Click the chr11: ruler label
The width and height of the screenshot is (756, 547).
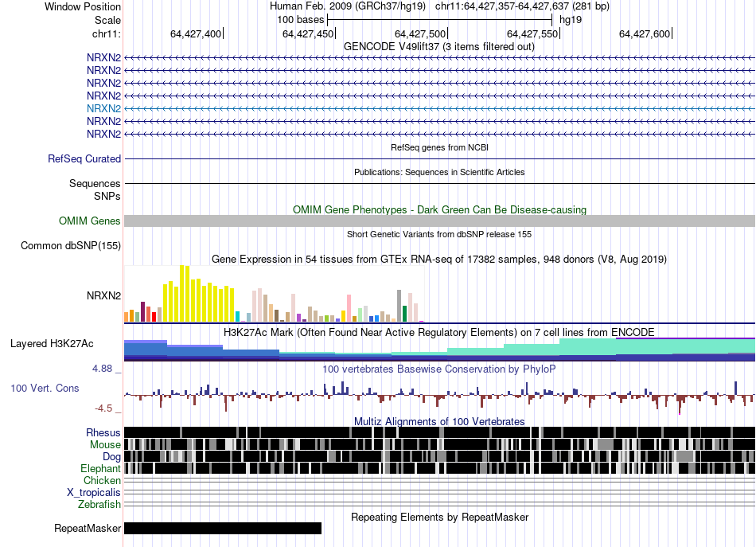pos(106,33)
